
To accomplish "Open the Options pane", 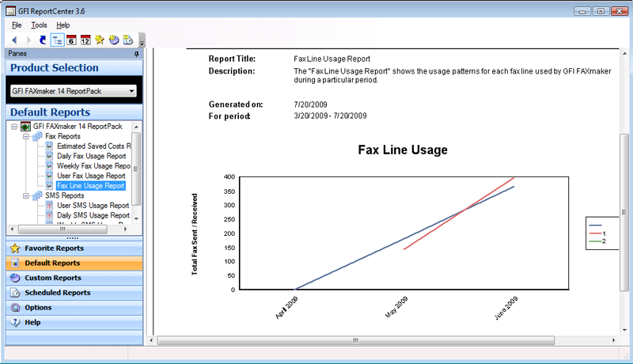I will coord(74,308).
